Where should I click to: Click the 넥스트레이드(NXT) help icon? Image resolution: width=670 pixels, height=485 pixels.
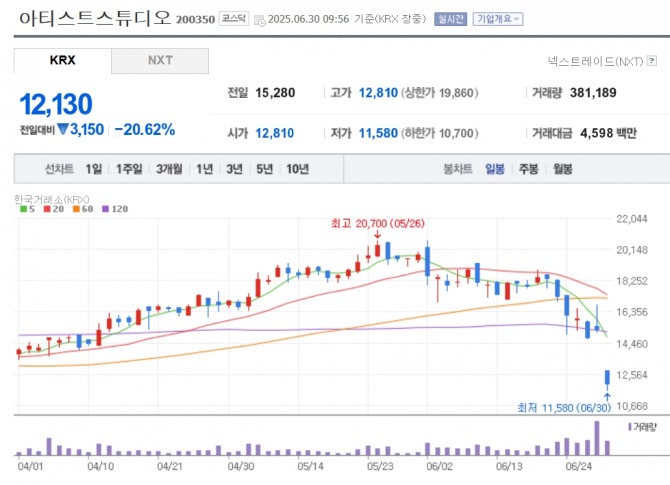point(651,61)
